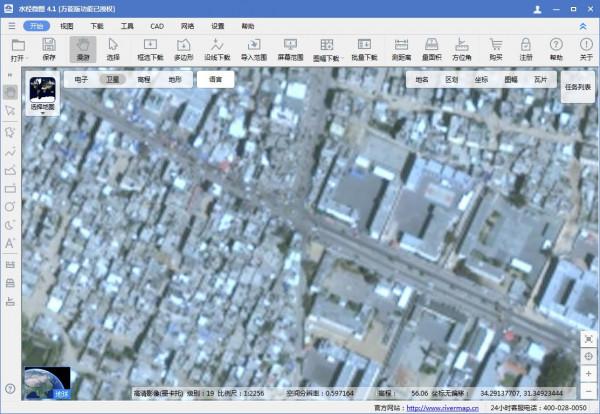
Task: Click the sidebar sector shape tool
Action: [10, 225]
